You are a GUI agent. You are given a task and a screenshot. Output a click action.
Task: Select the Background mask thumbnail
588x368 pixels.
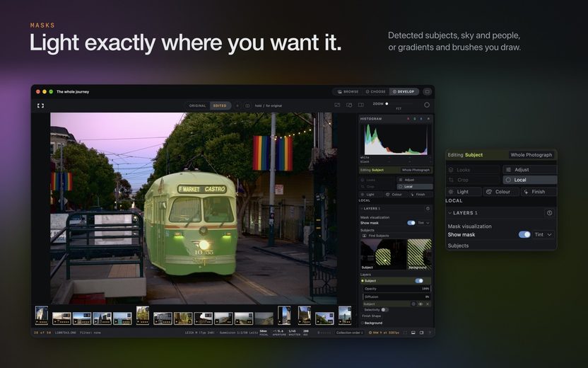tap(419, 254)
